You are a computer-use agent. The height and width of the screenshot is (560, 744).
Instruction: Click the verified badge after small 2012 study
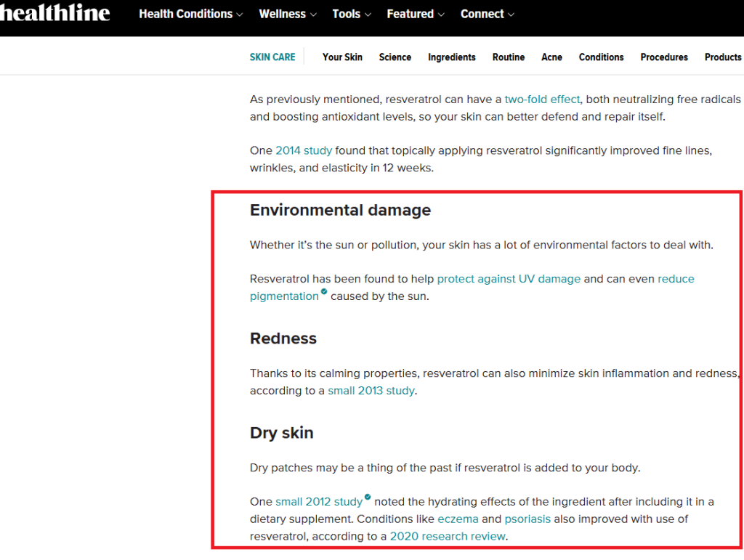click(x=368, y=498)
